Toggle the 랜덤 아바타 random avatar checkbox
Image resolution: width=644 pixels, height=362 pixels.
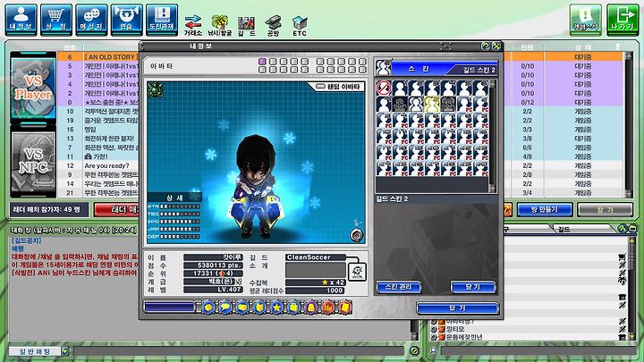pos(320,87)
